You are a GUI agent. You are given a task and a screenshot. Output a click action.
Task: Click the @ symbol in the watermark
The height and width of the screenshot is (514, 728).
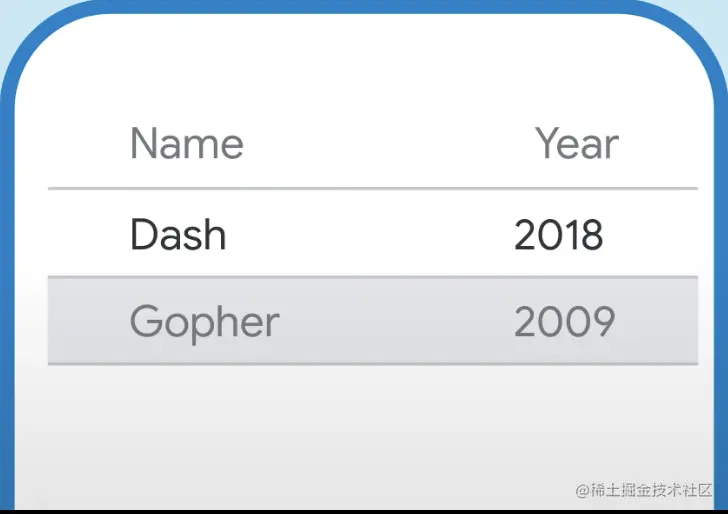(x=582, y=490)
